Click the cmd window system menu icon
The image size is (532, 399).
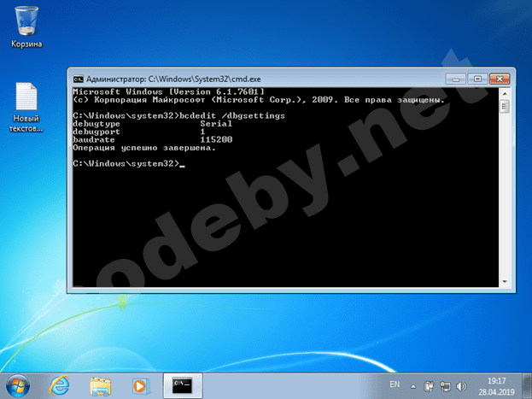pyautogui.click(x=78, y=79)
